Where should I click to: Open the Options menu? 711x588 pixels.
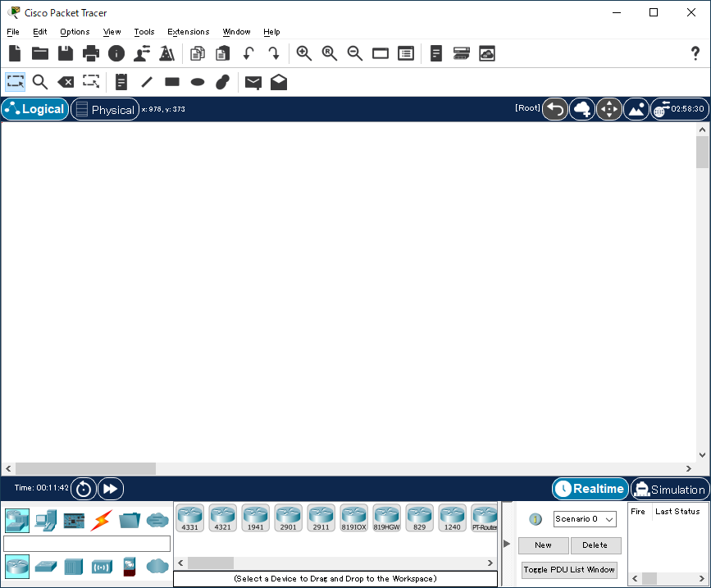point(75,32)
